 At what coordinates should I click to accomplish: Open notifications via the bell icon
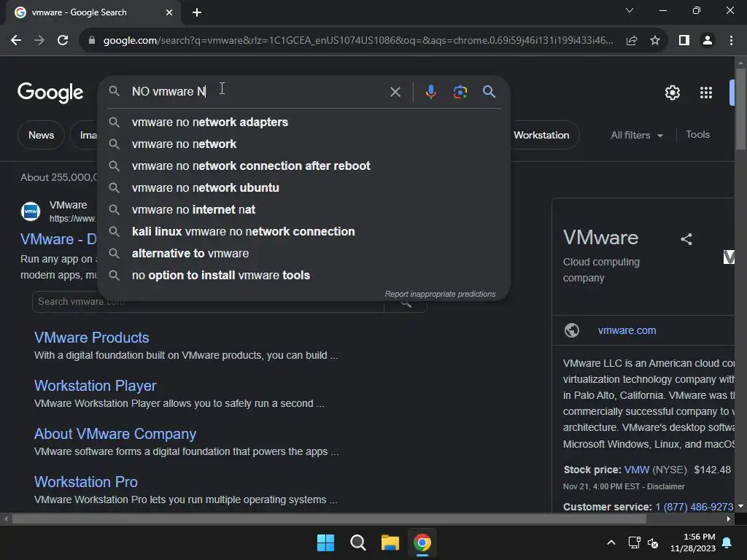(727, 542)
